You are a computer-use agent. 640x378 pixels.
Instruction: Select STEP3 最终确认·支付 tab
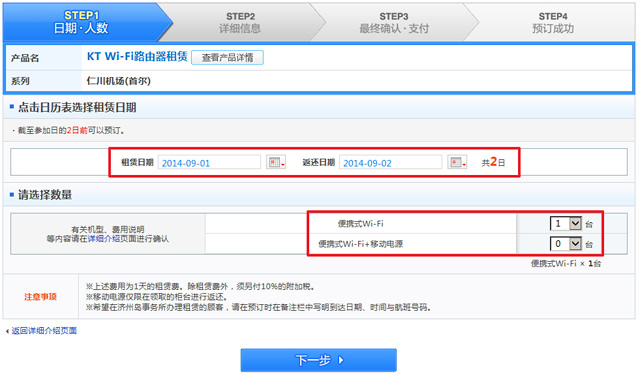pyautogui.click(x=394, y=22)
